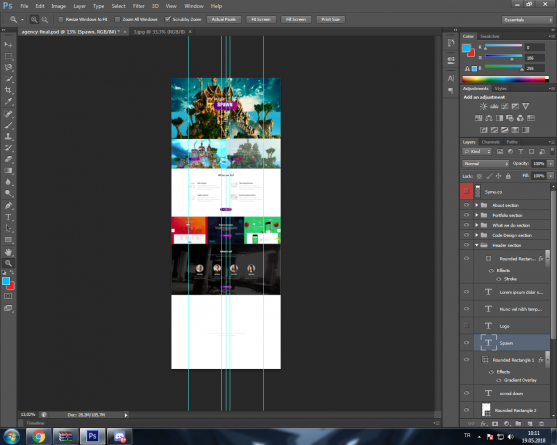Switch to the 3.jpg document tab

coord(159,32)
